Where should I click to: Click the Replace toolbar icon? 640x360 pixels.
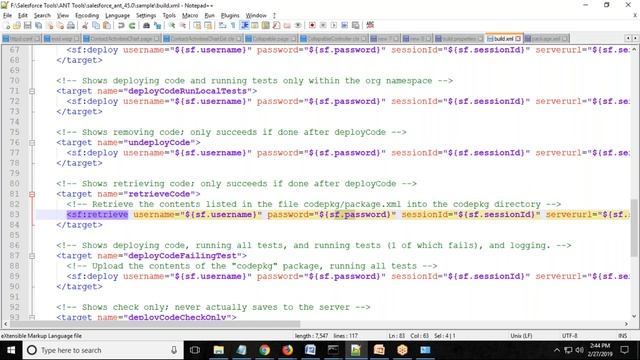157,25
